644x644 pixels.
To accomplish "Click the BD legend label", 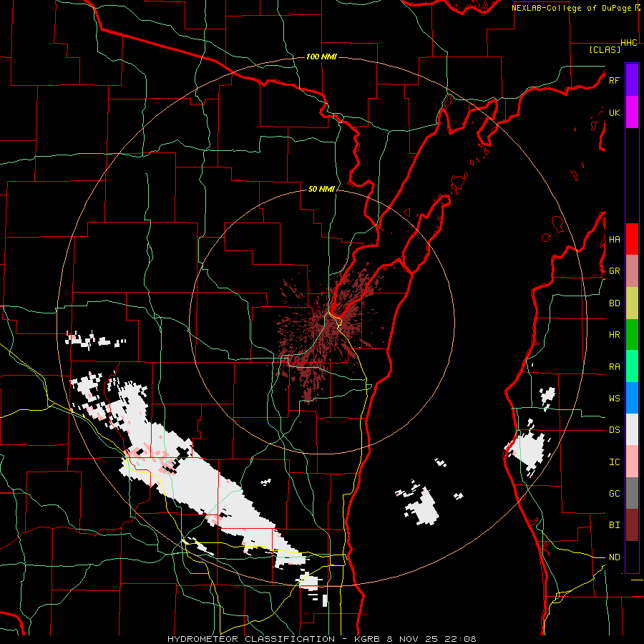I will pyautogui.click(x=614, y=303).
